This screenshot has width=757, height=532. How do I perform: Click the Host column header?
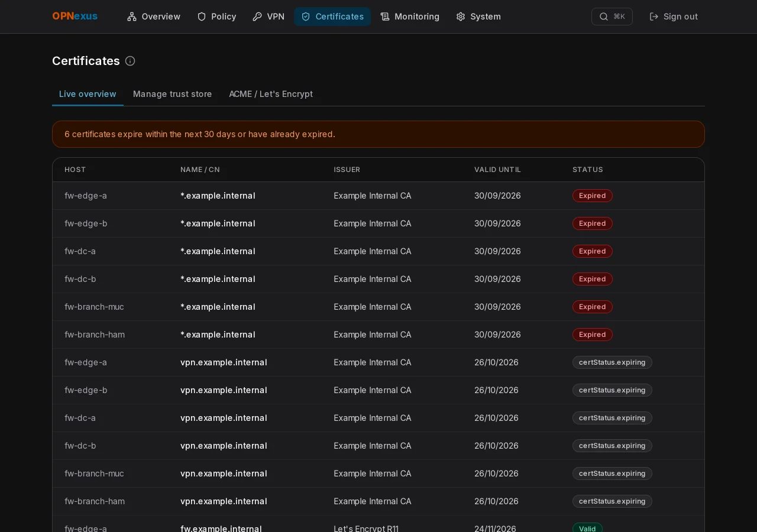[75, 170]
